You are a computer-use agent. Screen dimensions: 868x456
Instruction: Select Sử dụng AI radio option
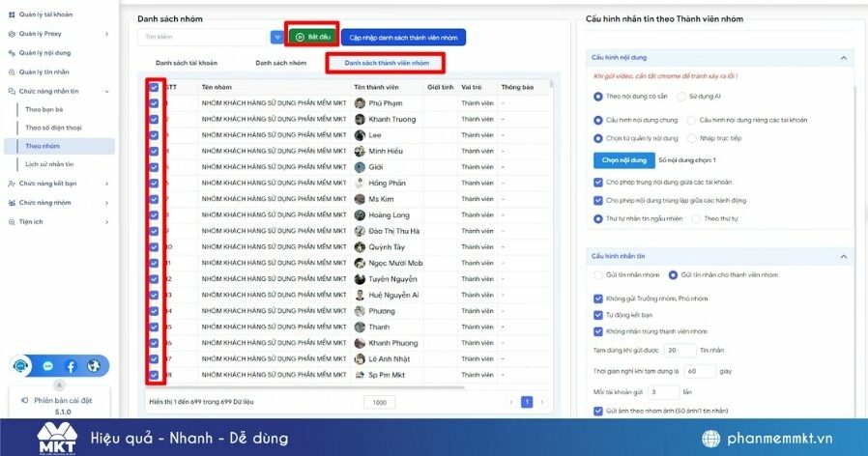pos(681,97)
